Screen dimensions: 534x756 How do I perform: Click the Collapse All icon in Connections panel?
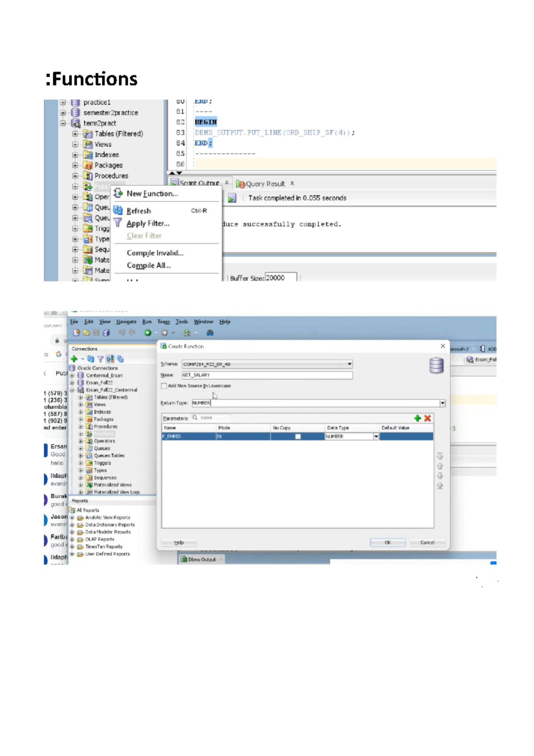coord(120,359)
